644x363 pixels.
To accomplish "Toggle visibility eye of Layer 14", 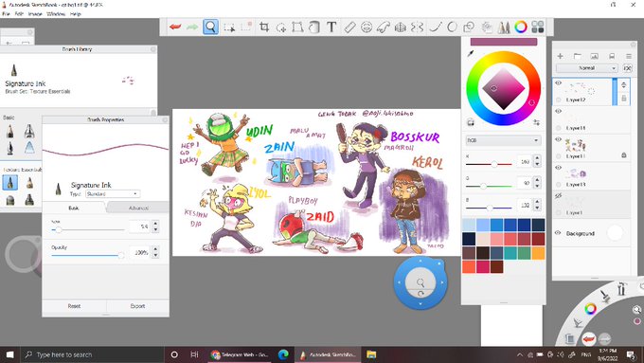I will [558, 112].
